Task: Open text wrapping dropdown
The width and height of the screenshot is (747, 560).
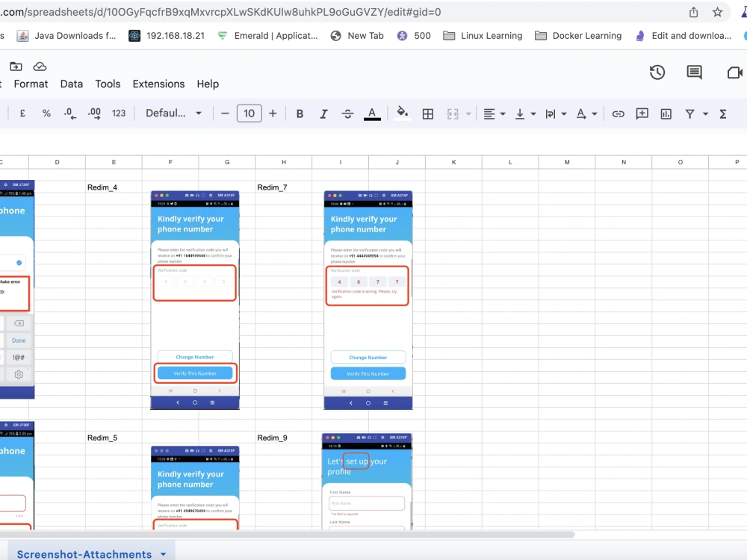Action: coord(556,113)
